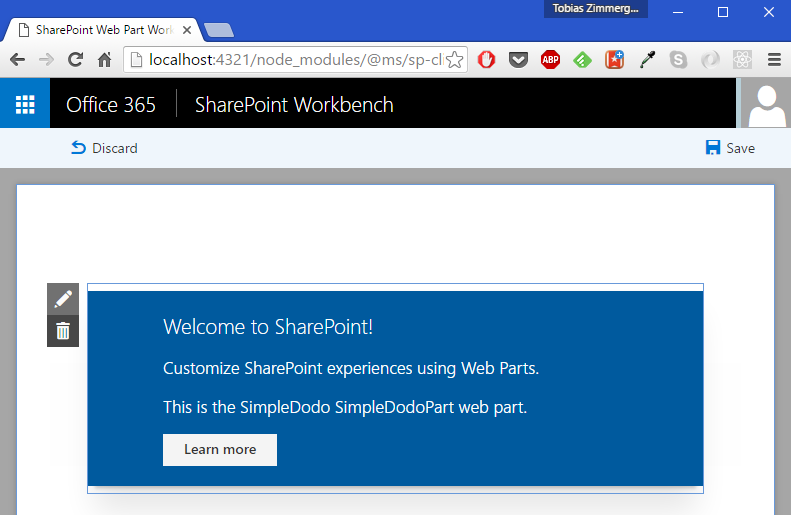
Task: Activate the color picker eyedropper extension
Action: click(x=647, y=60)
